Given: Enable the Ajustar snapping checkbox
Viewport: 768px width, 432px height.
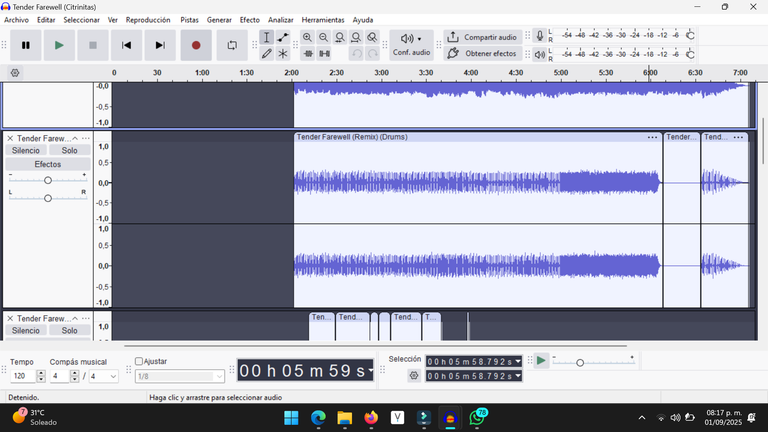Looking at the screenshot, I should 139,361.
